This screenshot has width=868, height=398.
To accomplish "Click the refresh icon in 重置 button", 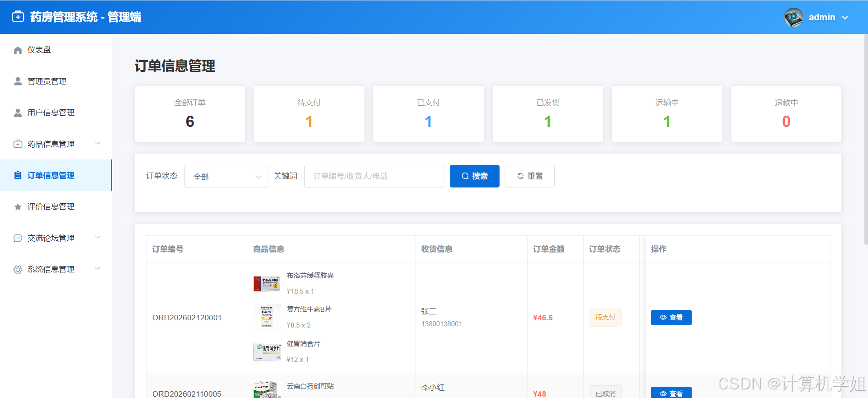I will [520, 176].
